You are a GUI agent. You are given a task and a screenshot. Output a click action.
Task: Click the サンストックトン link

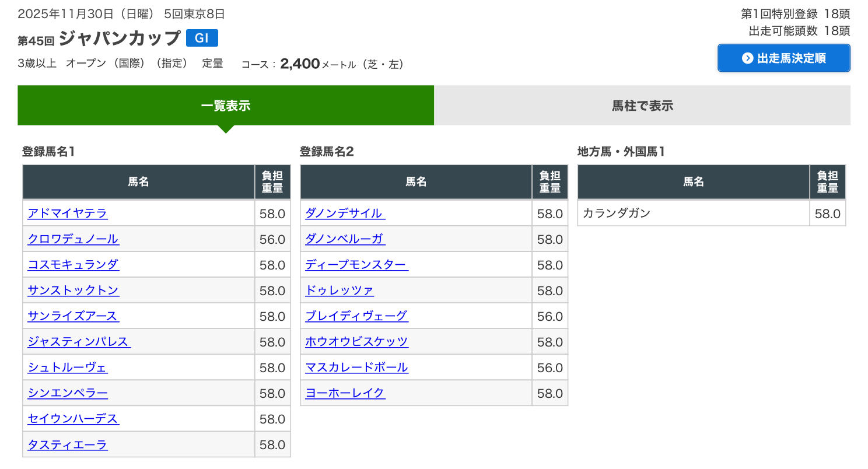(73, 290)
